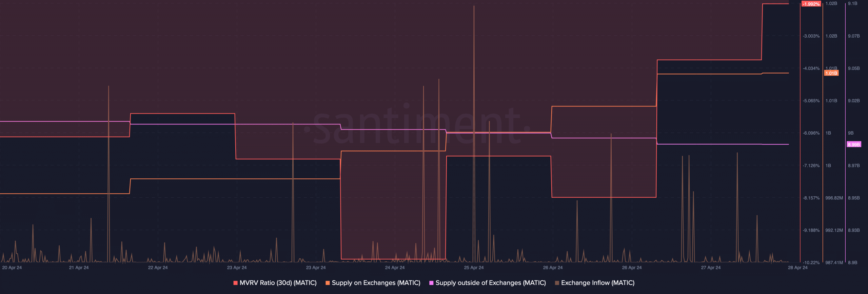Click the "9B" axis label
The height and width of the screenshot is (294, 868).
click(851, 133)
